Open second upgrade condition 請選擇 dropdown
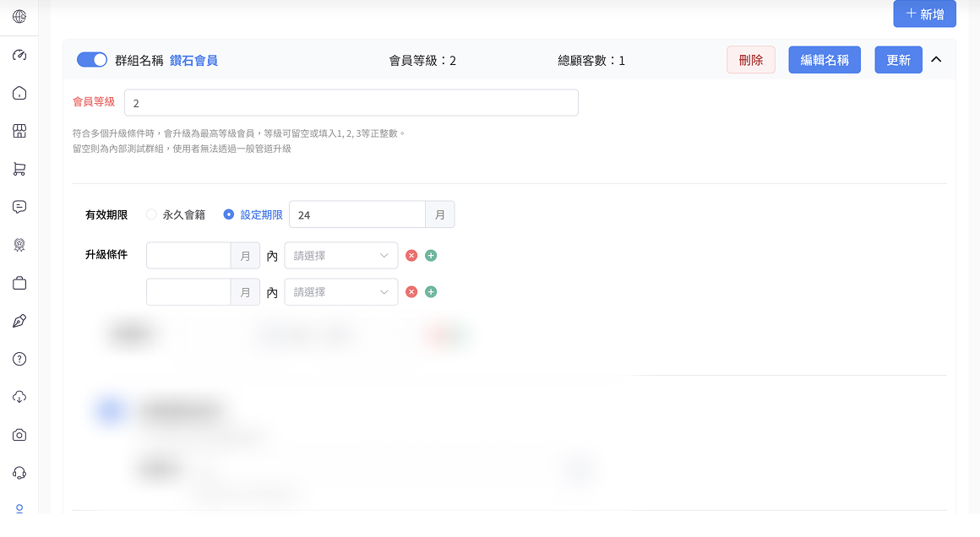This screenshot has height=537, width=980. (x=341, y=292)
